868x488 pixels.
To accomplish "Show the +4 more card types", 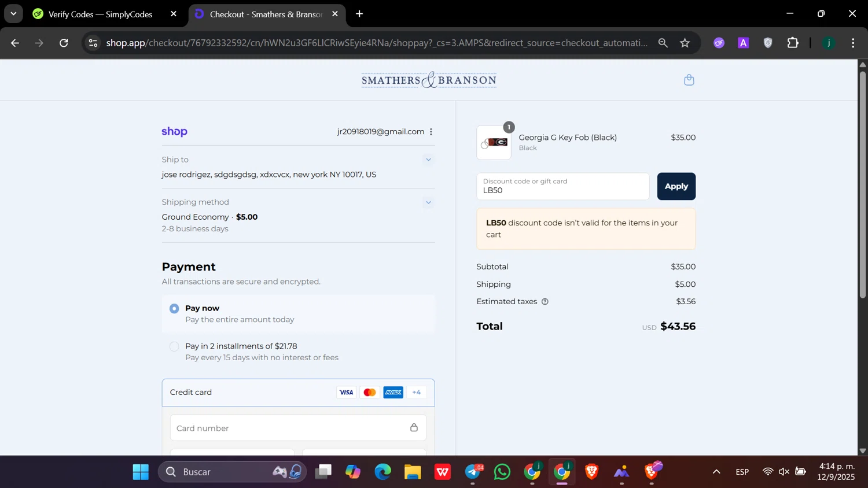I will coord(417,393).
